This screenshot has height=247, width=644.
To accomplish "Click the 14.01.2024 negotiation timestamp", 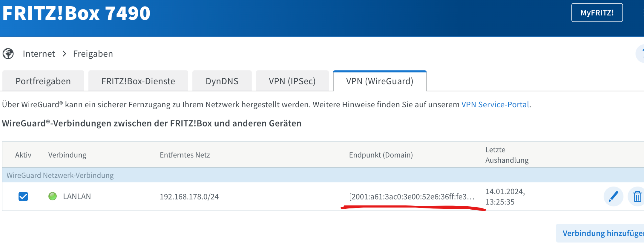I will point(505,196).
